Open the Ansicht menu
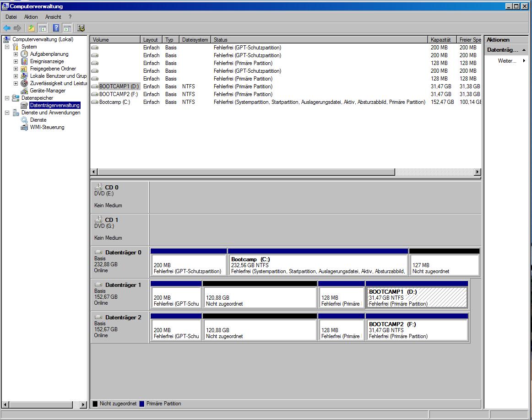 53,17
